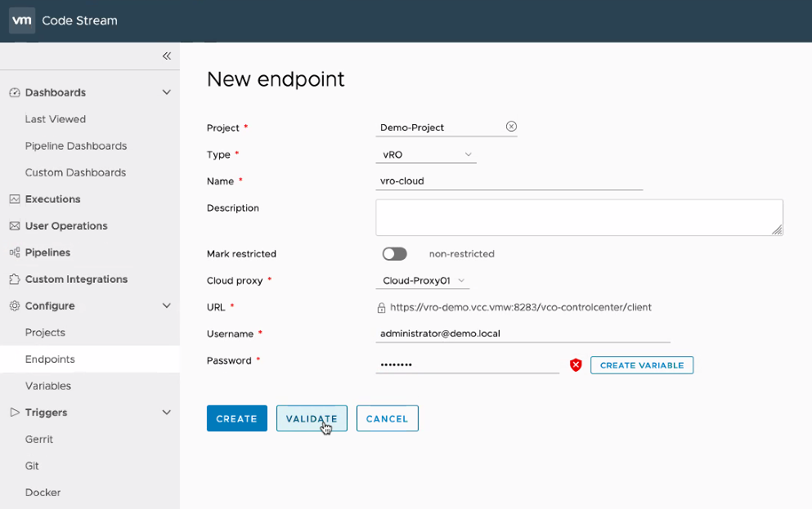The image size is (812, 509).
Task: Click the Name field containing vro-cloud
Action: (509, 181)
